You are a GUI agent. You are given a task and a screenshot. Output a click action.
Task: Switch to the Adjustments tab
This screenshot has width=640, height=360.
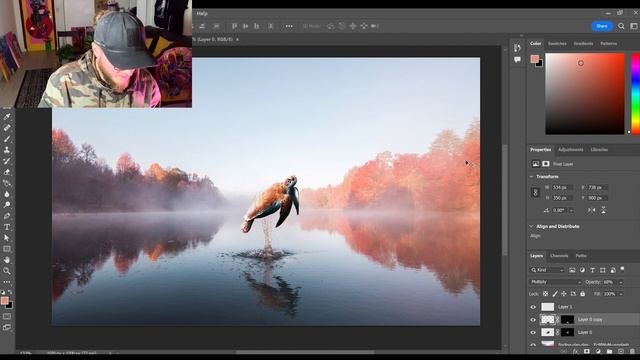pos(571,150)
